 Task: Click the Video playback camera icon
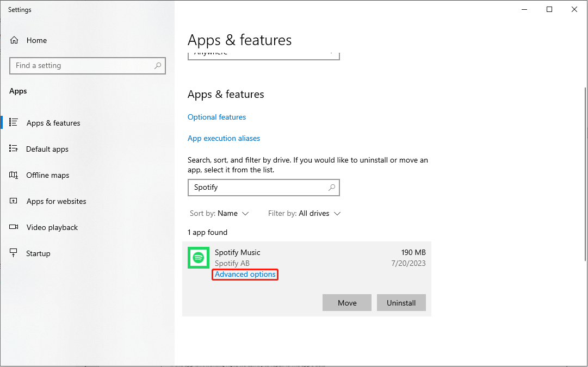[14, 227]
